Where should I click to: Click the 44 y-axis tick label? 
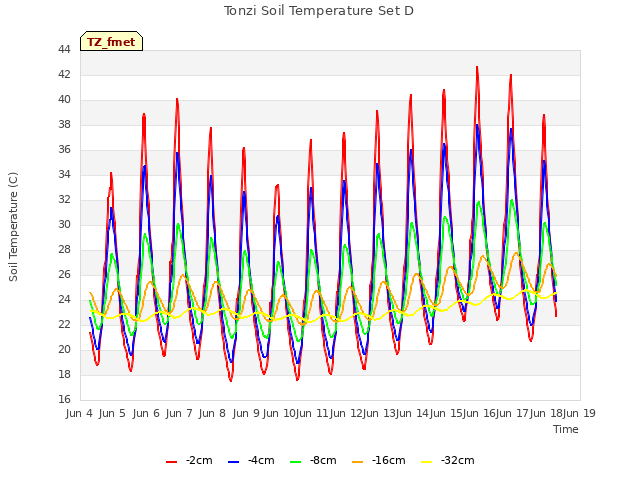tap(64, 49)
